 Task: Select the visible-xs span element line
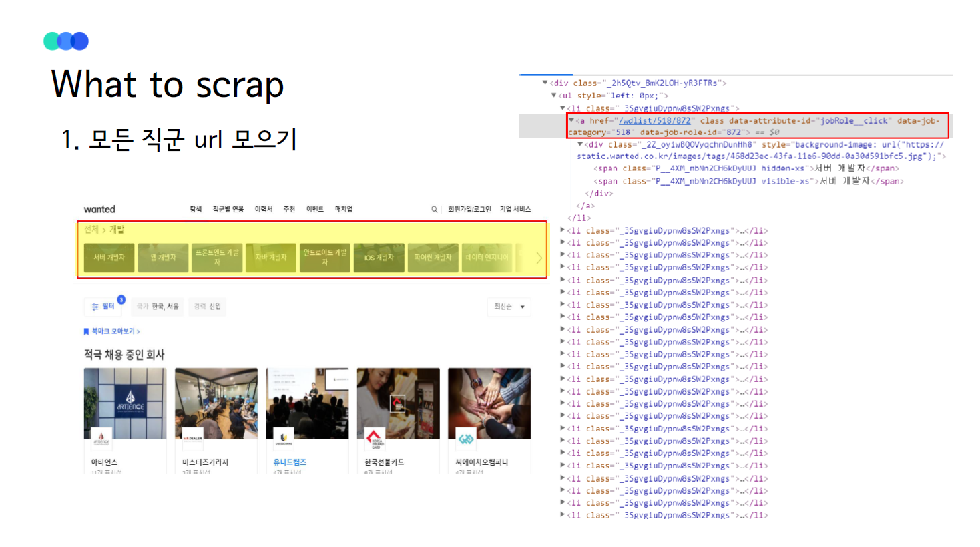coord(748,181)
